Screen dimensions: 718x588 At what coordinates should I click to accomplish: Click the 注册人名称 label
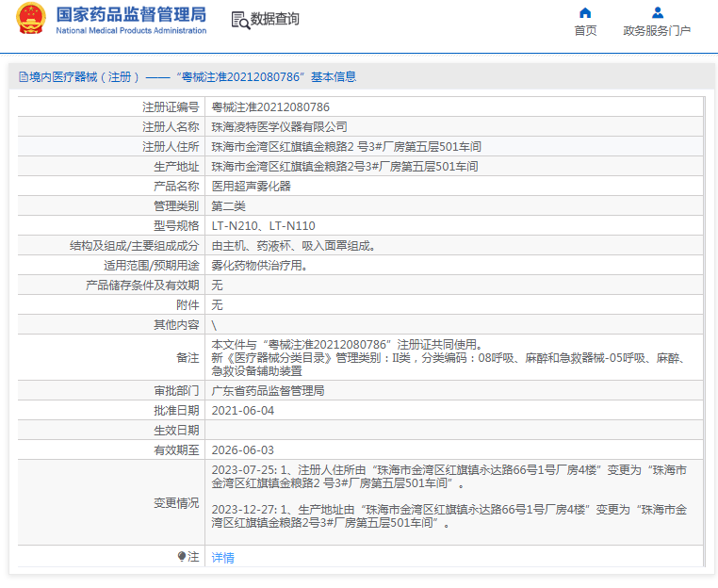(x=171, y=127)
